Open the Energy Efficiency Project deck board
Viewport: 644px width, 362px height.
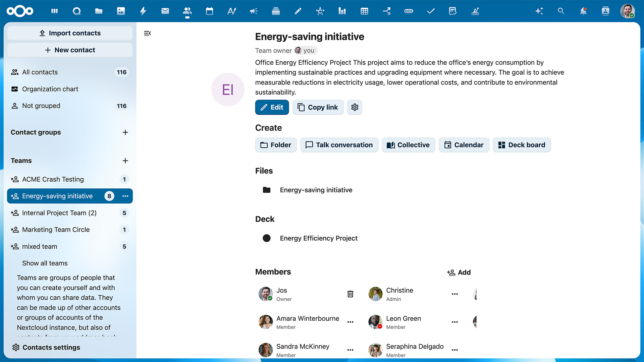[318, 238]
